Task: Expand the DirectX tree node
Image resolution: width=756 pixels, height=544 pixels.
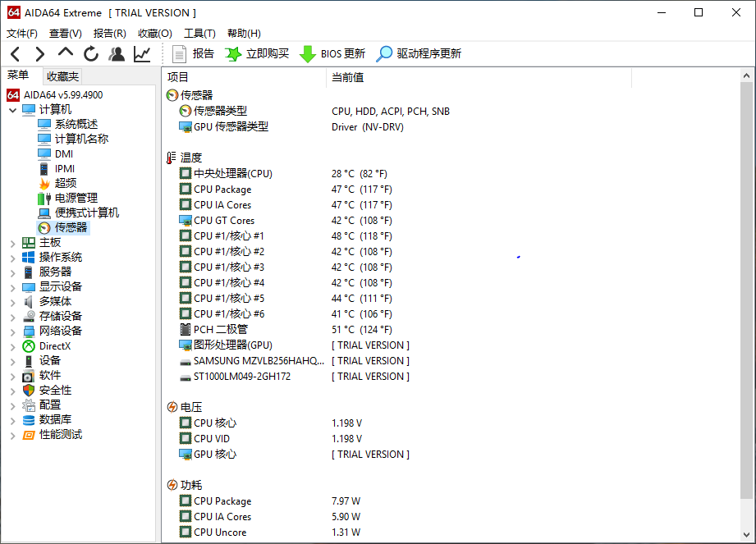Action: point(12,347)
